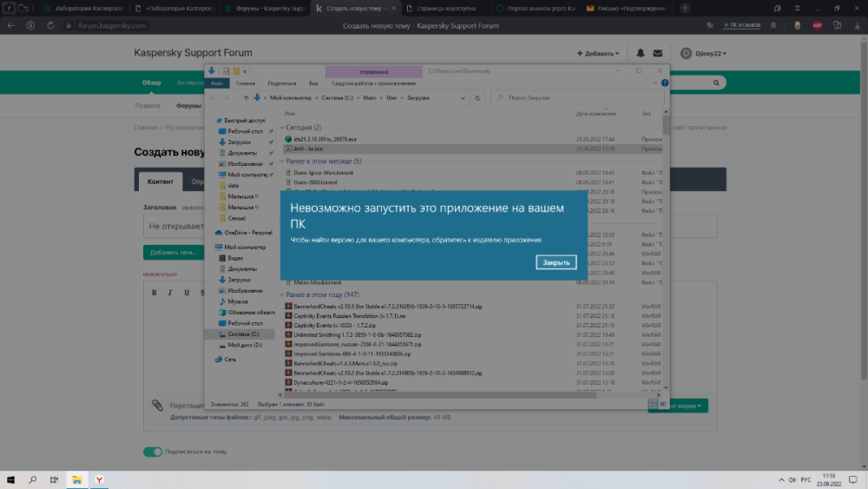This screenshot has height=489, width=868.
Task: Collapse the Ранее в этом году (147) group
Action: 282,294
